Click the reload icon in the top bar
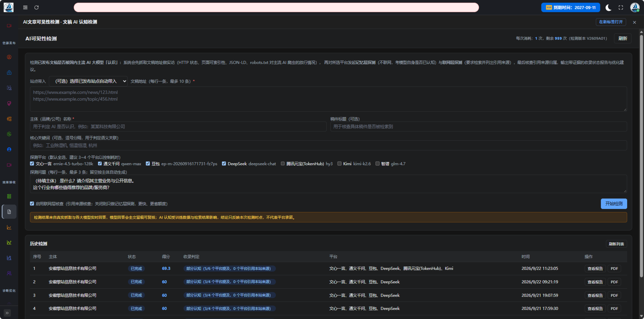644x319 pixels. coord(37,8)
